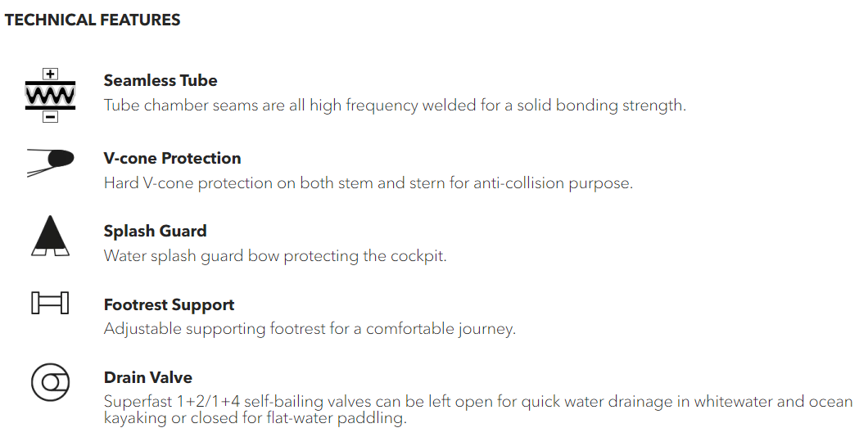The image size is (868, 437).
Task: Click the water splash guard bow description
Action: click(275, 256)
